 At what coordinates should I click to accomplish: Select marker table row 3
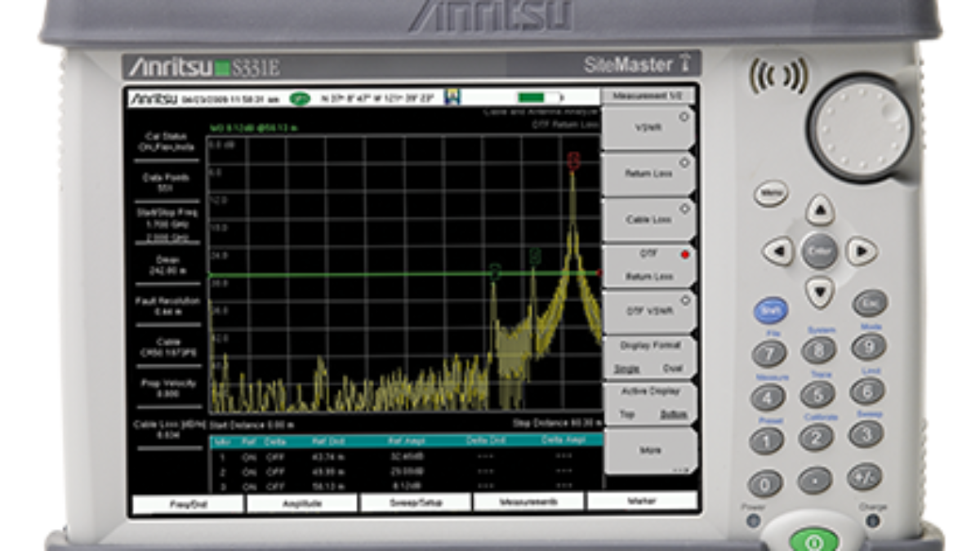coord(406,487)
